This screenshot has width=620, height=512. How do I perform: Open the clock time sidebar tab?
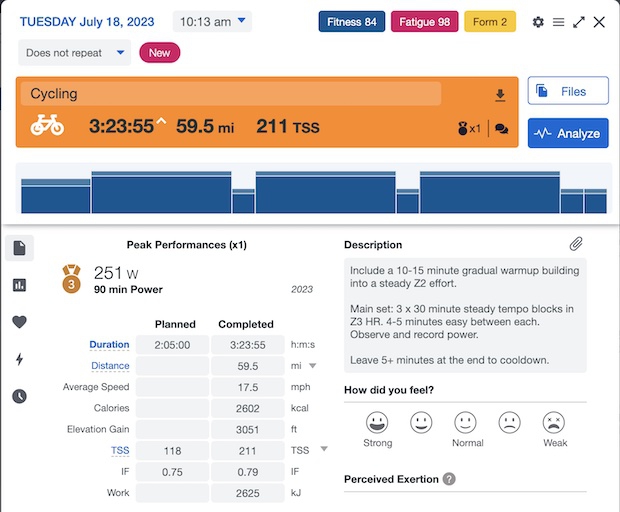tap(20, 396)
